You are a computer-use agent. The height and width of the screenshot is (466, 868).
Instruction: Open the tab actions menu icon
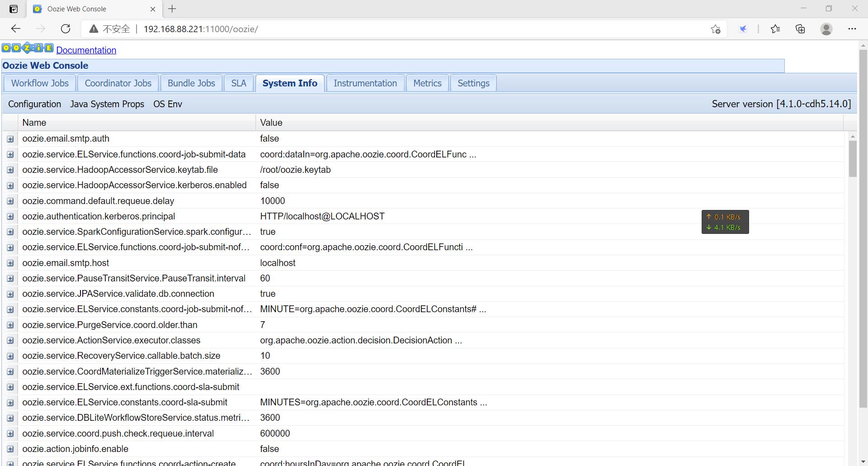pos(14,9)
